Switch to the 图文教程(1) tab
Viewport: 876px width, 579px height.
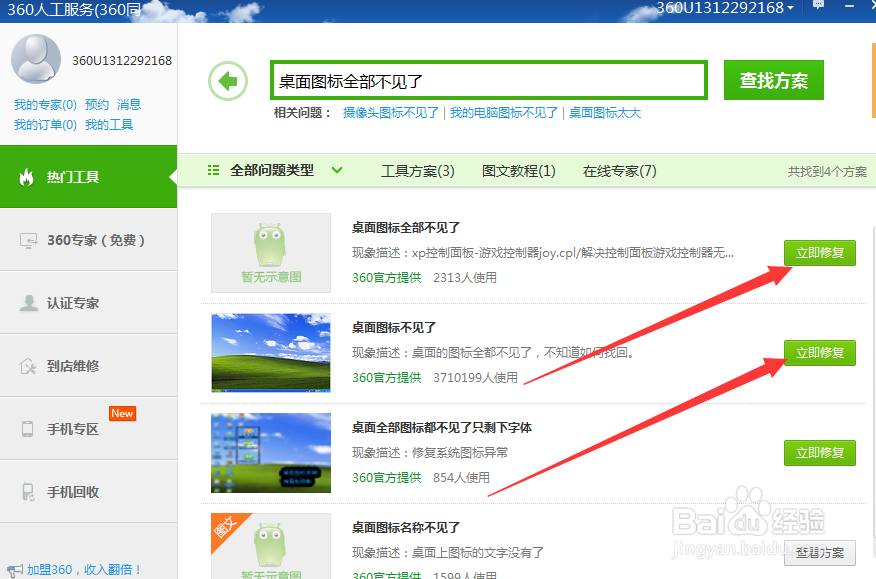click(518, 170)
